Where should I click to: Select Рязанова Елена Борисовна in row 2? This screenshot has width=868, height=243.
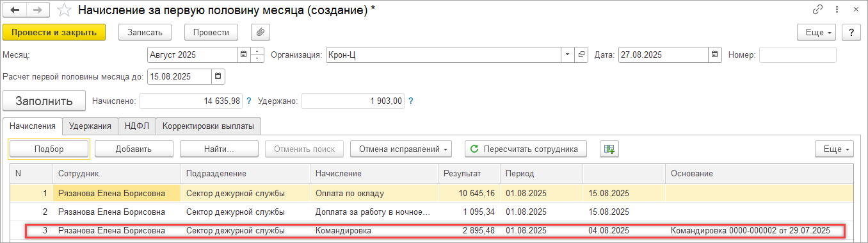117,212
